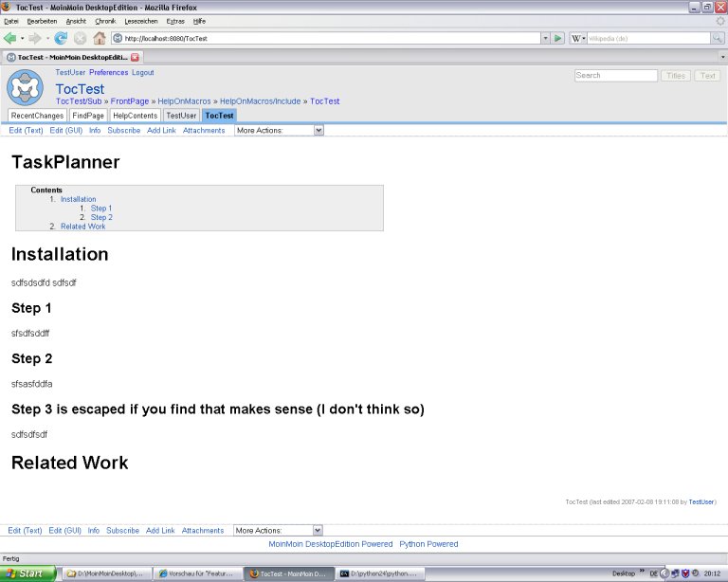Click the Edit (GUI) link at top
This screenshot has height=582, width=728.
click(66, 131)
